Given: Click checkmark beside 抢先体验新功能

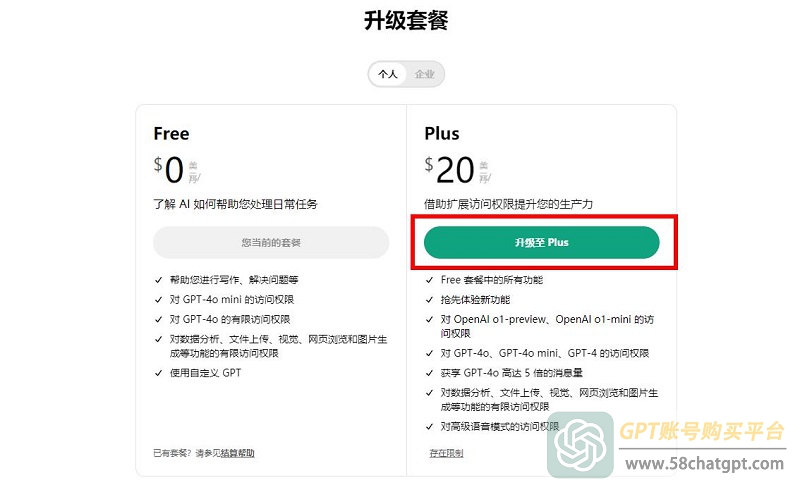Looking at the screenshot, I should pos(430,300).
